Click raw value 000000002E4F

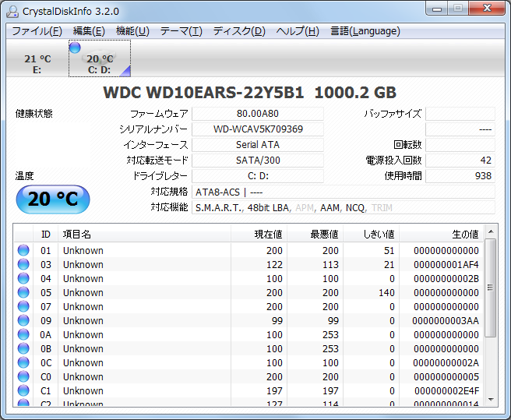pos(446,390)
